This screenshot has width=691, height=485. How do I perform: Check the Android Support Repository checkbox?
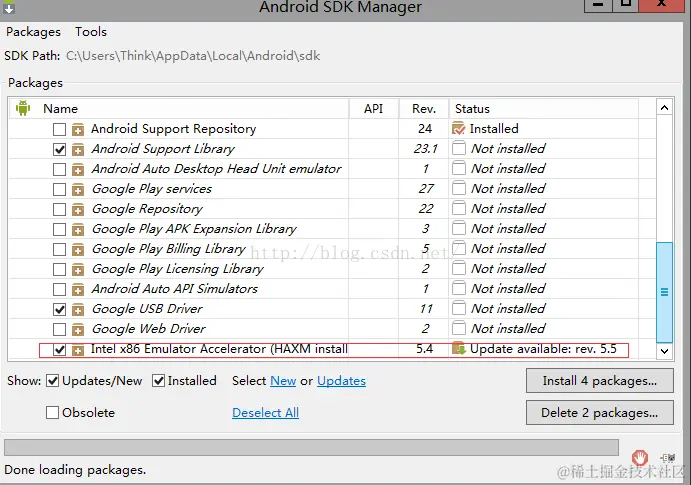tap(59, 130)
